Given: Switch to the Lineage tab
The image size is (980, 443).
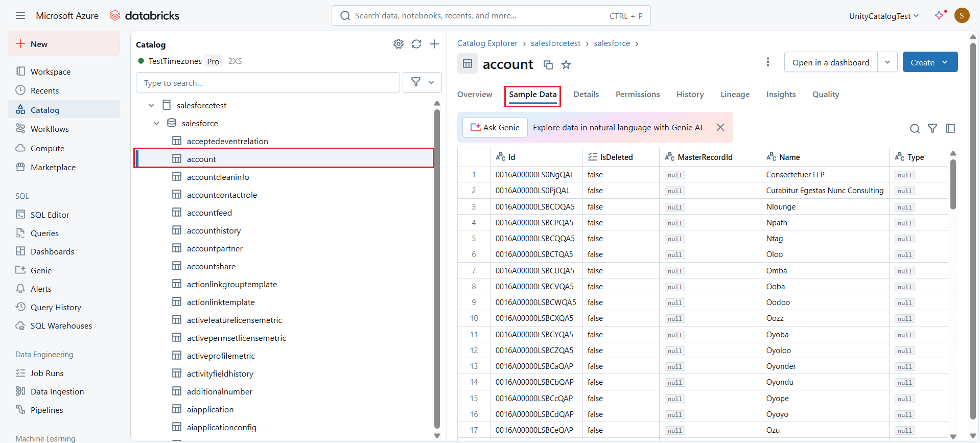Looking at the screenshot, I should click(x=735, y=95).
